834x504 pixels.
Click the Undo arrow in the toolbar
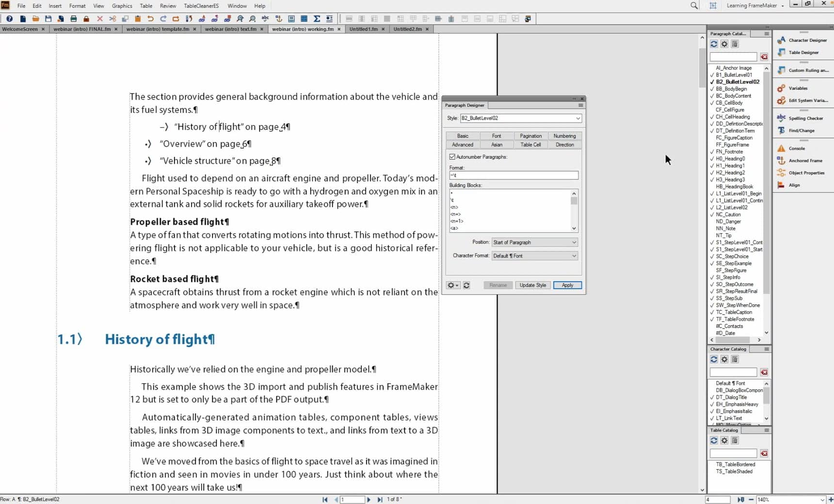(x=150, y=19)
